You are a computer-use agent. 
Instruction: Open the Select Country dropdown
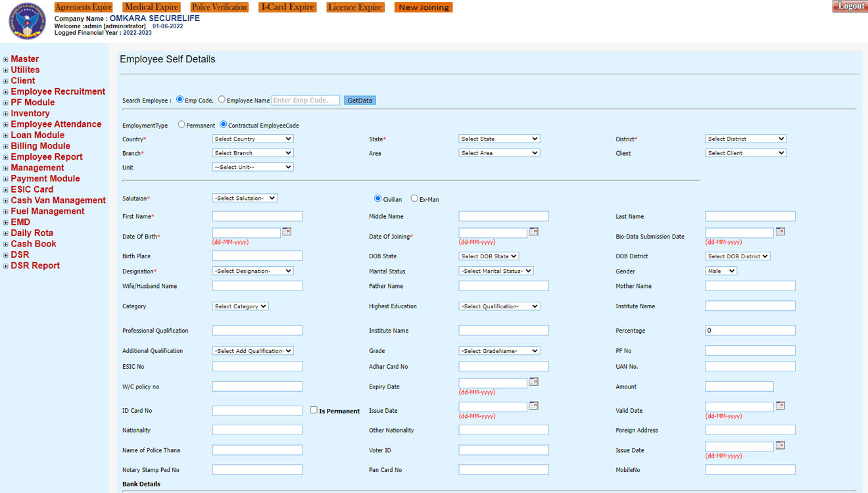coord(253,139)
